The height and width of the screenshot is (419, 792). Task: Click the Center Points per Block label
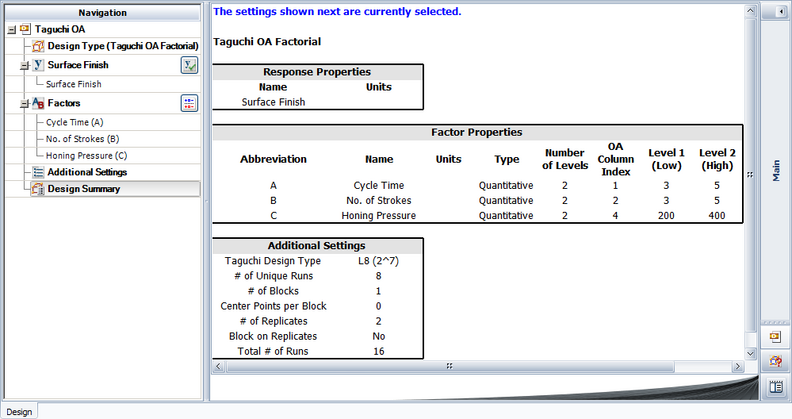click(273, 306)
